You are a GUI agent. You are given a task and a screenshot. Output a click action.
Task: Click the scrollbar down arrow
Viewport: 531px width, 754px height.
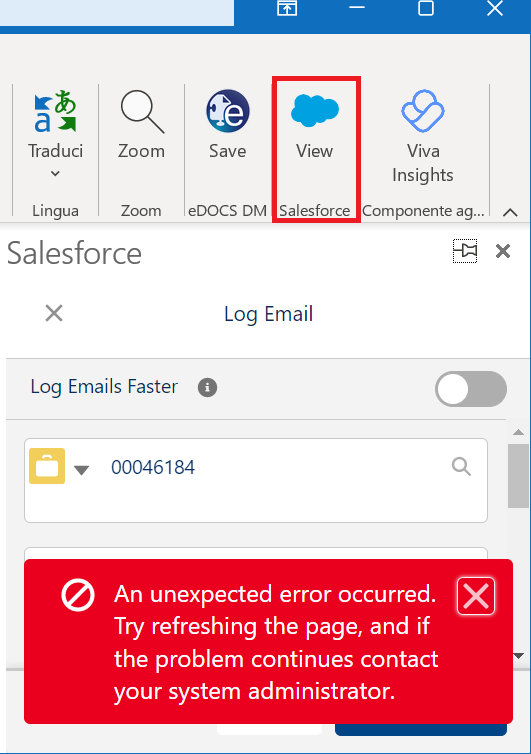[x=518, y=656]
